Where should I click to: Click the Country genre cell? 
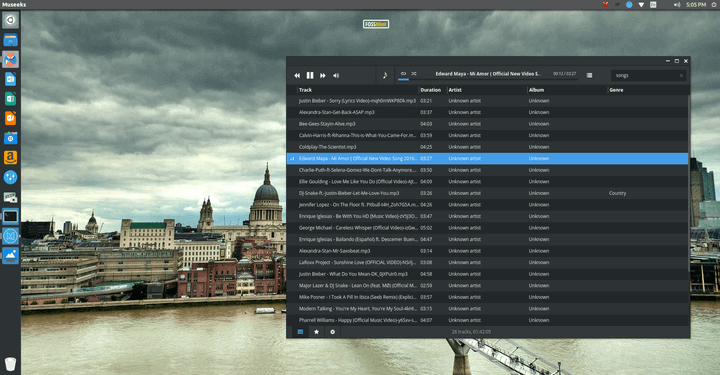pyautogui.click(x=618, y=193)
